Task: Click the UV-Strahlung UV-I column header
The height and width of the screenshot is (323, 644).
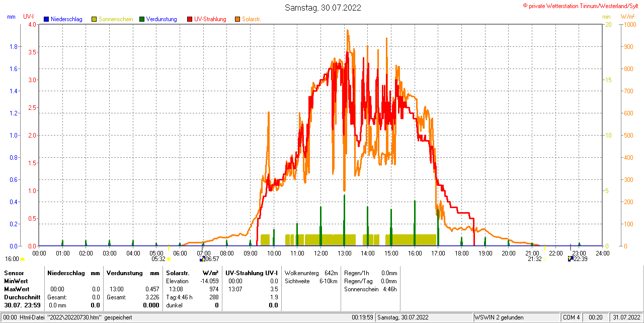Action: 251,273
